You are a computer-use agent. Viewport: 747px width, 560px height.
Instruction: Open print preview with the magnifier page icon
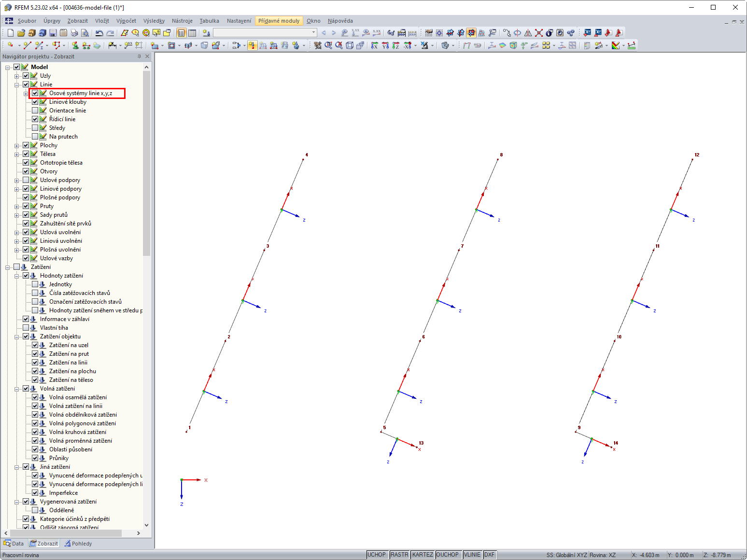tap(85, 33)
